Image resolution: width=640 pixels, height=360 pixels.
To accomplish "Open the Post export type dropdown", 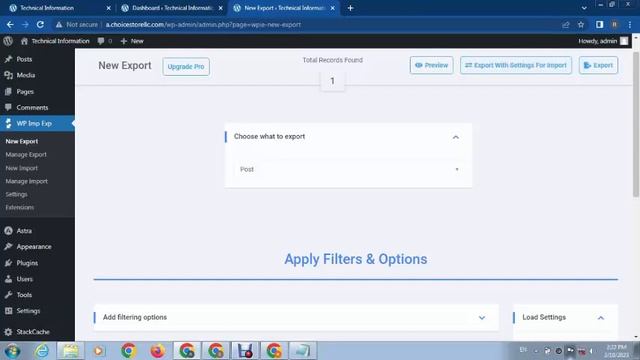I will 348,169.
